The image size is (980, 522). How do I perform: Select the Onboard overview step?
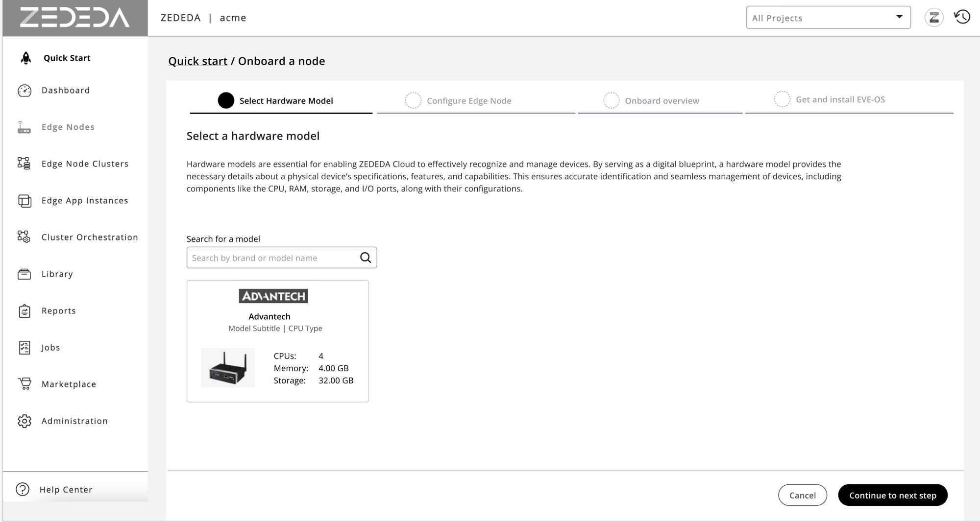point(661,101)
